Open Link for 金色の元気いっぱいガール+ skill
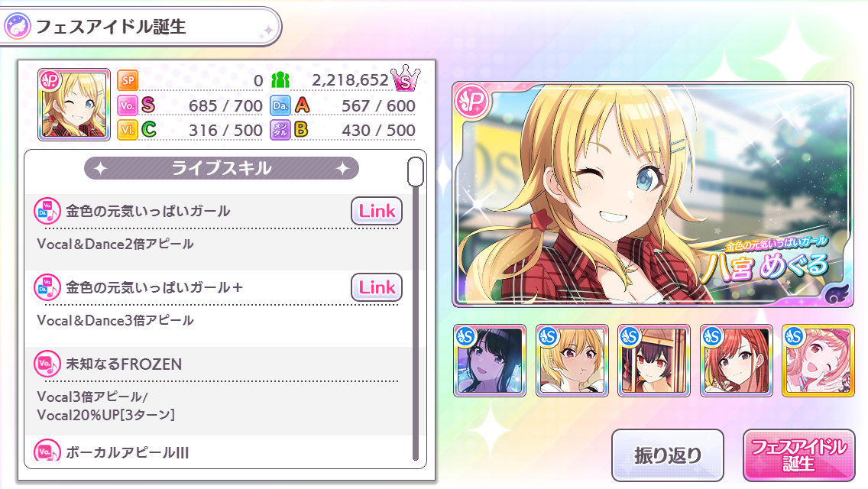This screenshot has height=489, width=868. click(377, 287)
